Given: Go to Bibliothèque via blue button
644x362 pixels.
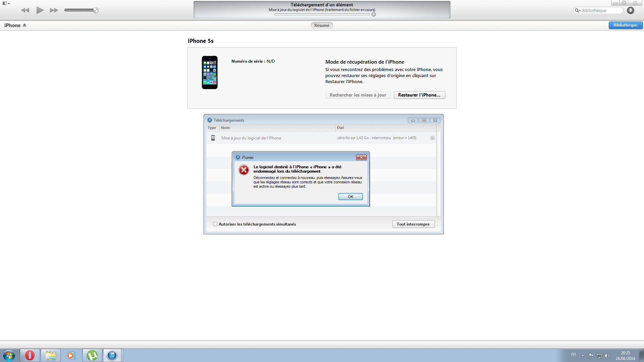Looking at the screenshot, I should pyautogui.click(x=626, y=25).
